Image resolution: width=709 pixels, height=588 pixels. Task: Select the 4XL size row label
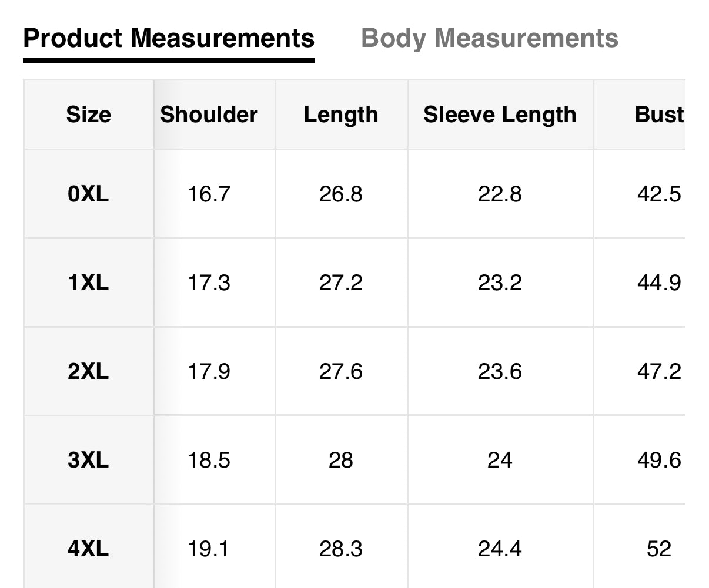pyautogui.click(x=88, y=549)
